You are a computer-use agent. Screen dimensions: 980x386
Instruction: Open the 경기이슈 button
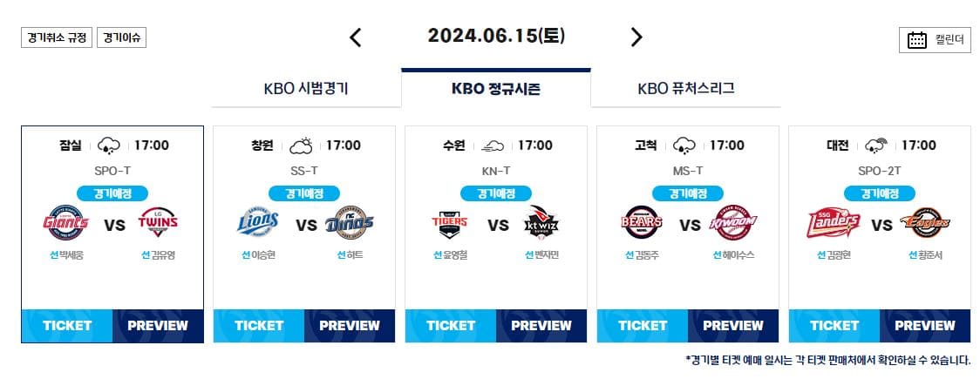[x=121, y=37]
